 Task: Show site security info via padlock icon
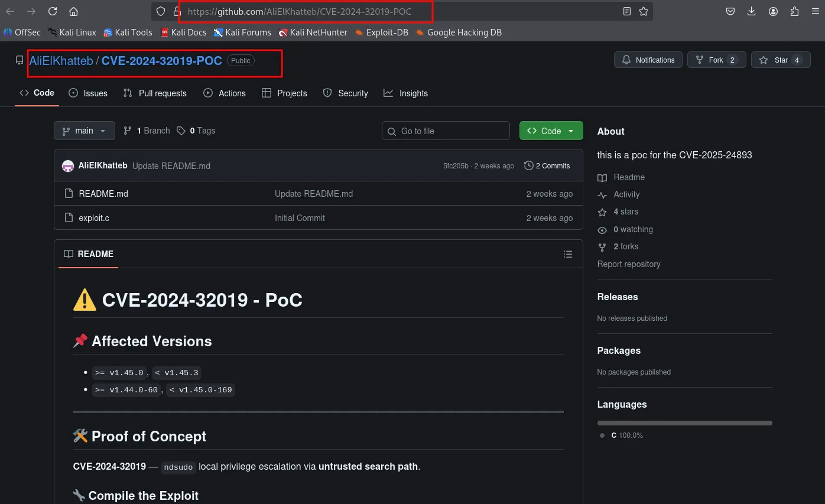click(x=177, y=11)
